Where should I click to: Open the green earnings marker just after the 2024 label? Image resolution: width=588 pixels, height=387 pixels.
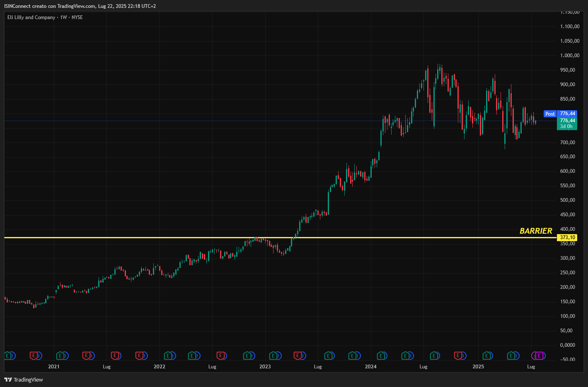pyautogui.click(x=381, y=356)
